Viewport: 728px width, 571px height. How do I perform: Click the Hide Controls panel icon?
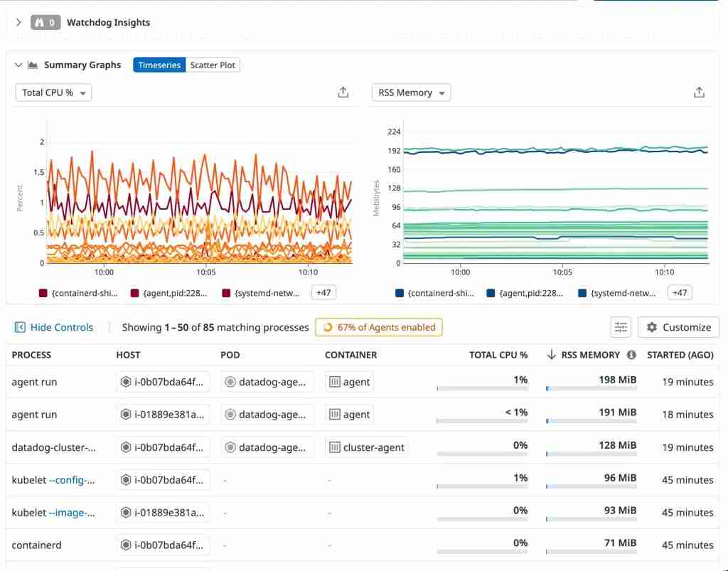tap(20, 327)
